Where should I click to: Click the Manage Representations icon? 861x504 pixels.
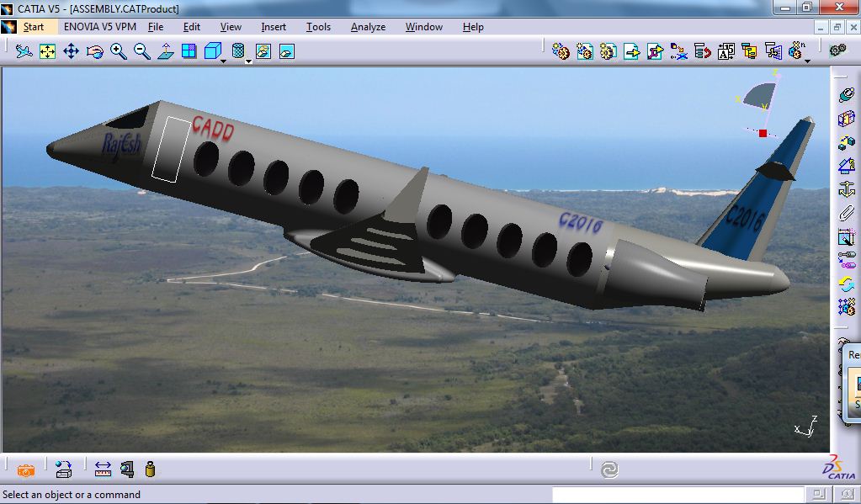coord(773,51)
